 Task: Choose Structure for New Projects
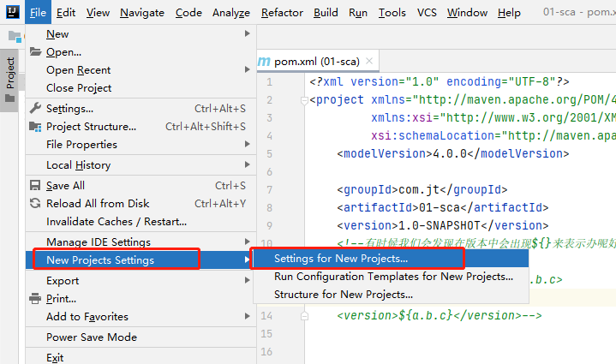tap(391, 295)
